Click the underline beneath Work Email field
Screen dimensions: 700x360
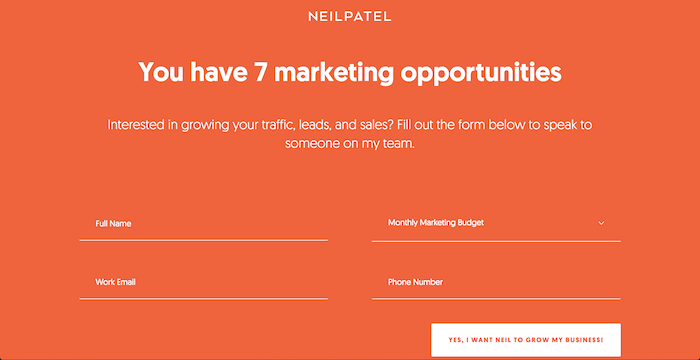coord(204,298)
